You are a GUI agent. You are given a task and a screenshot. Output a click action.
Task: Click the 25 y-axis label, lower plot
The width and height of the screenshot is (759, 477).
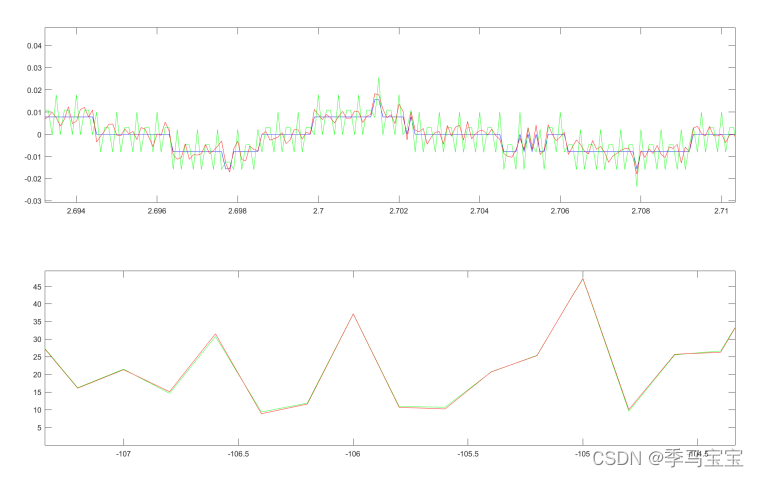[x=37, y=357]
